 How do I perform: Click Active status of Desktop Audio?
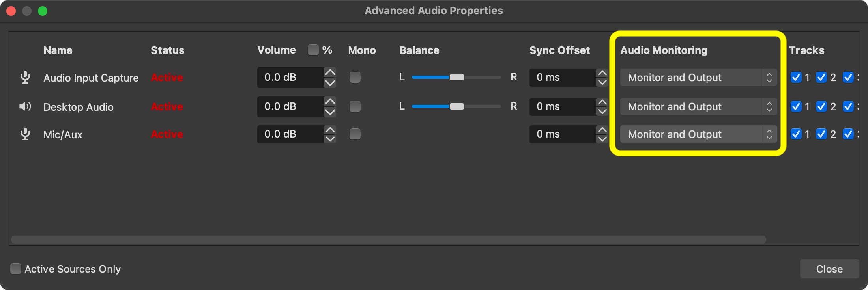tap(167, 106)
